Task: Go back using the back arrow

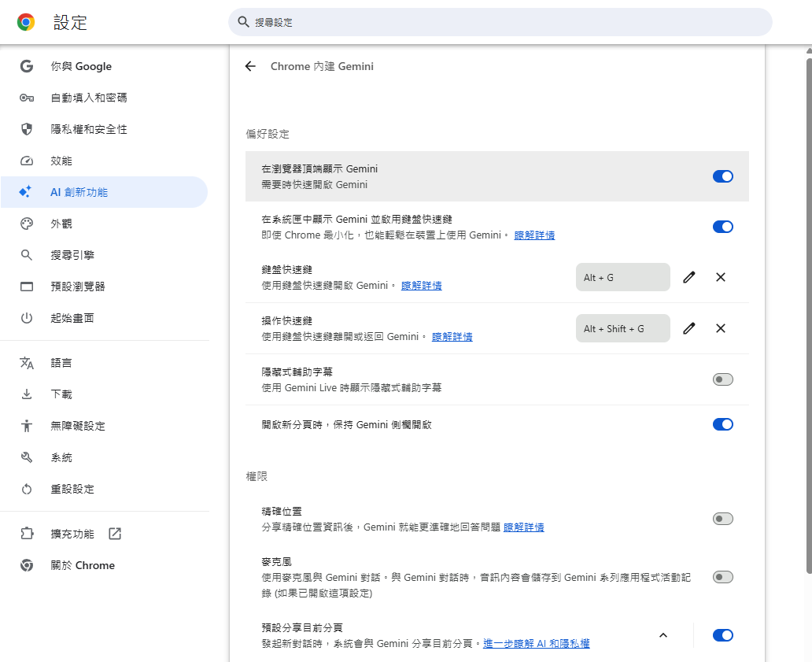Action: tap(251, 66)
